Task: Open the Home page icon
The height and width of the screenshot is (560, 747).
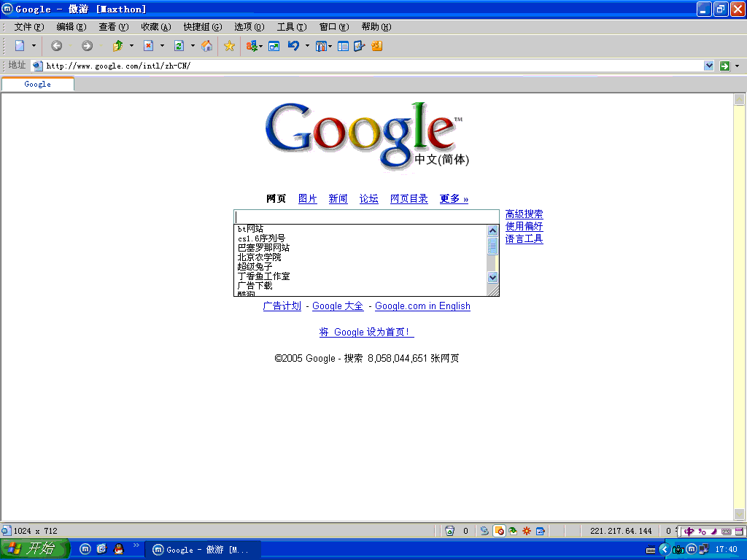Action: (206, 46)
